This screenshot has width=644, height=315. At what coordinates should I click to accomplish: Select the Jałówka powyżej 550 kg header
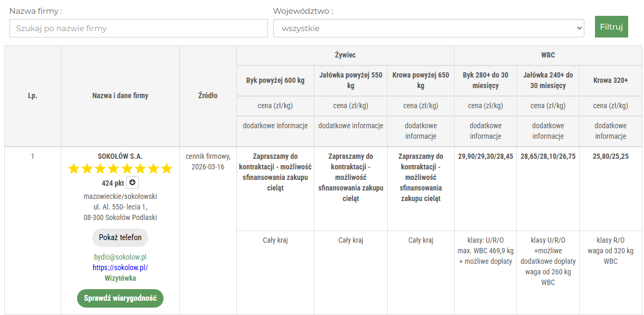pos(351,80)
